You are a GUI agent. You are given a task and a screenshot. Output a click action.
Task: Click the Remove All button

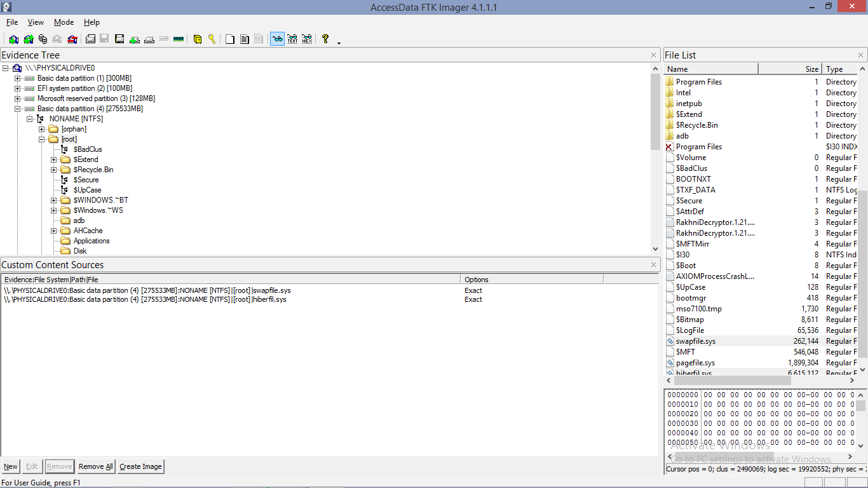click(96, 466)
